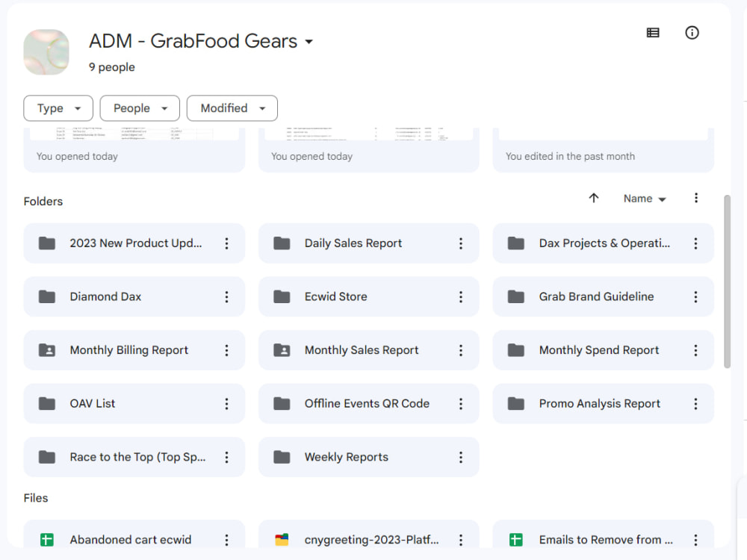Open more options for Weekly Reports folder
The image size is (747, 560).
[x=461, y=457]
